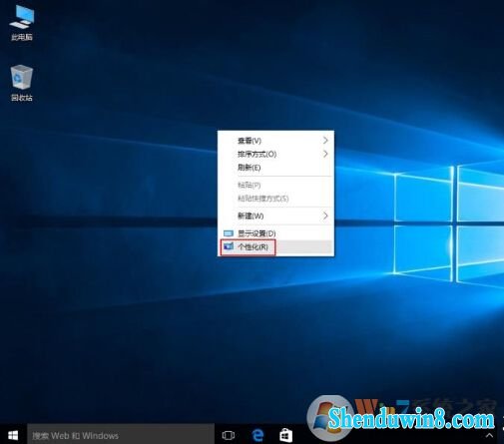The width and height of the screenshot is (504, 444).
Task: Show hidden system tray icons
Action: tap(489, 435)
